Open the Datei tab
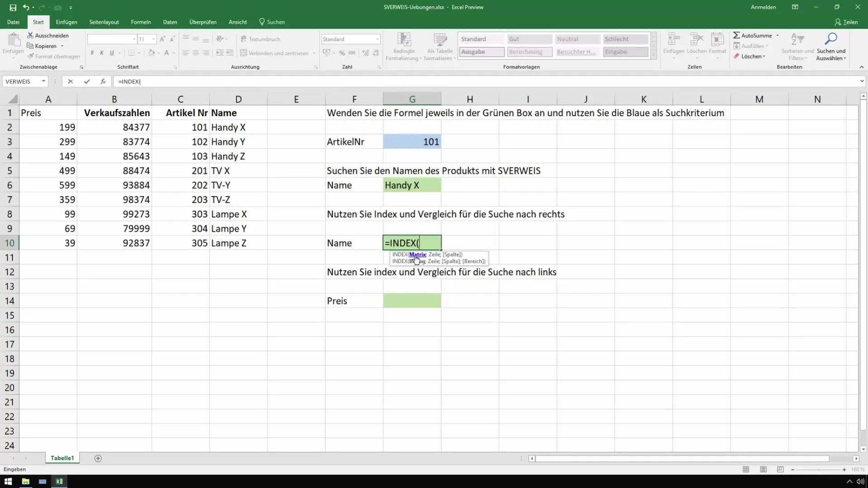 click(13, 22)
